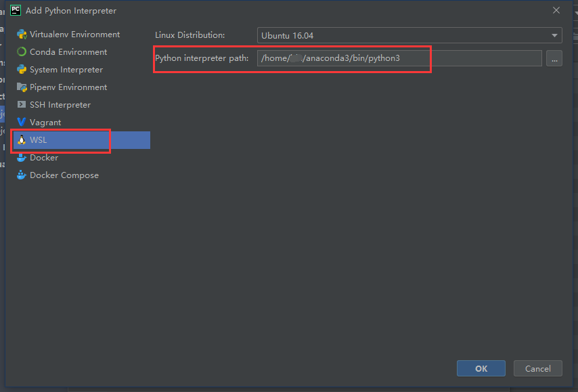This screenshot has height=392, width=578.
Task: Expand the Ubuntu 16.04 distribution selector
Action: pos(554,35)
